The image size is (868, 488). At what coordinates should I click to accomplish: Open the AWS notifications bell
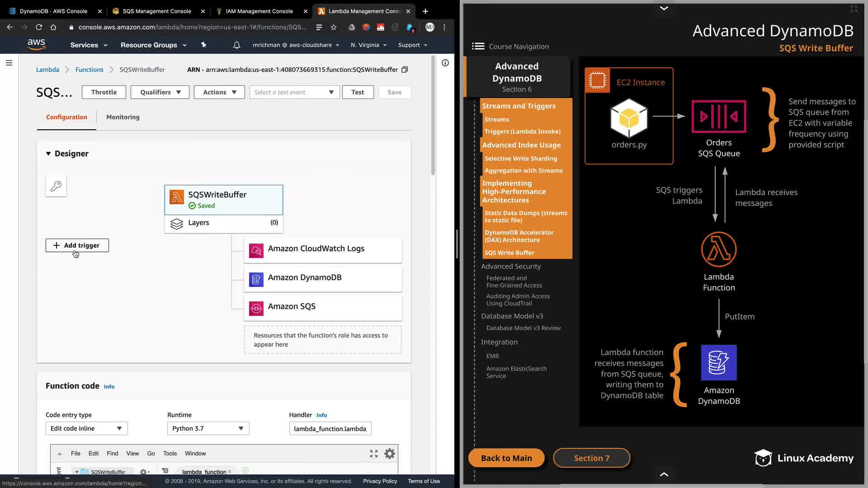pyautogui.click(x=236, y=45)
